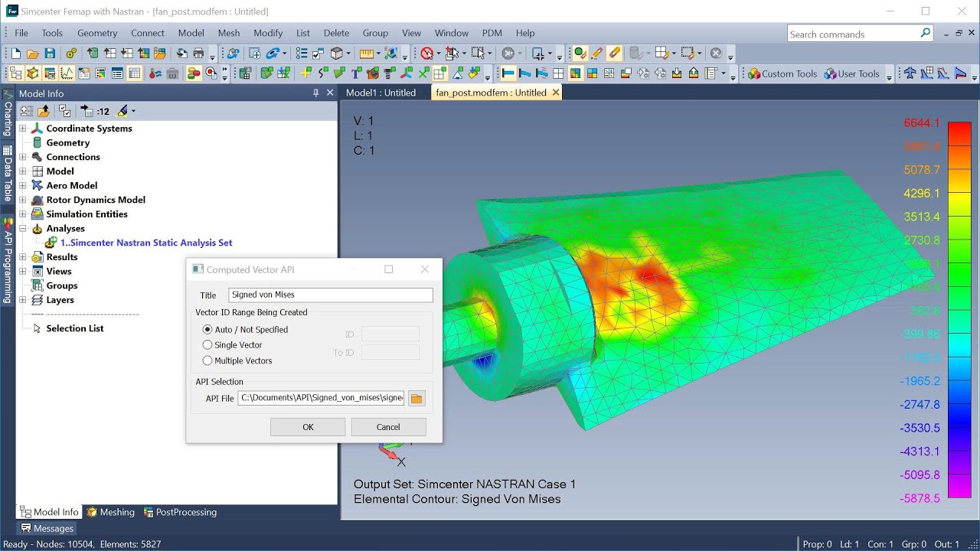Image resolution: width=980 pixels, height=551 pixels.
Task: Expand the Aero Model tree node
Action: point(23,185)
